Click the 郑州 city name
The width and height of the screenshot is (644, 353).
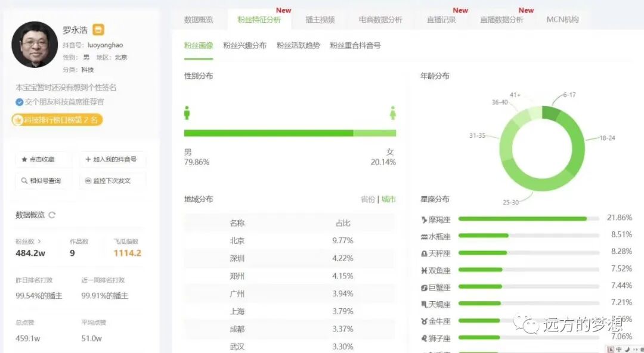[237, 276]
